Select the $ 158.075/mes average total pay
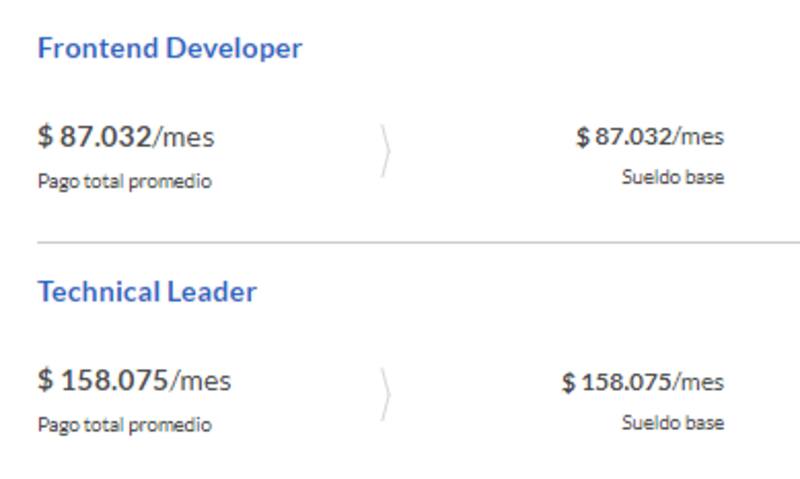 (x=114, y=380)
